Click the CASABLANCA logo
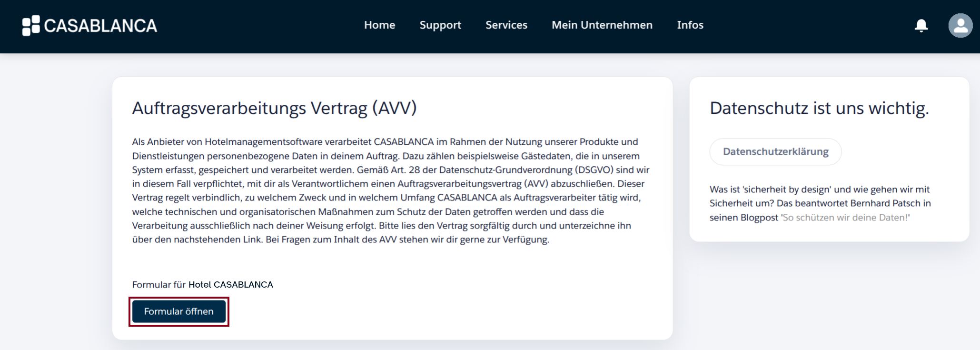Viewport: 980px width, 350px height. tap(89, 26)
